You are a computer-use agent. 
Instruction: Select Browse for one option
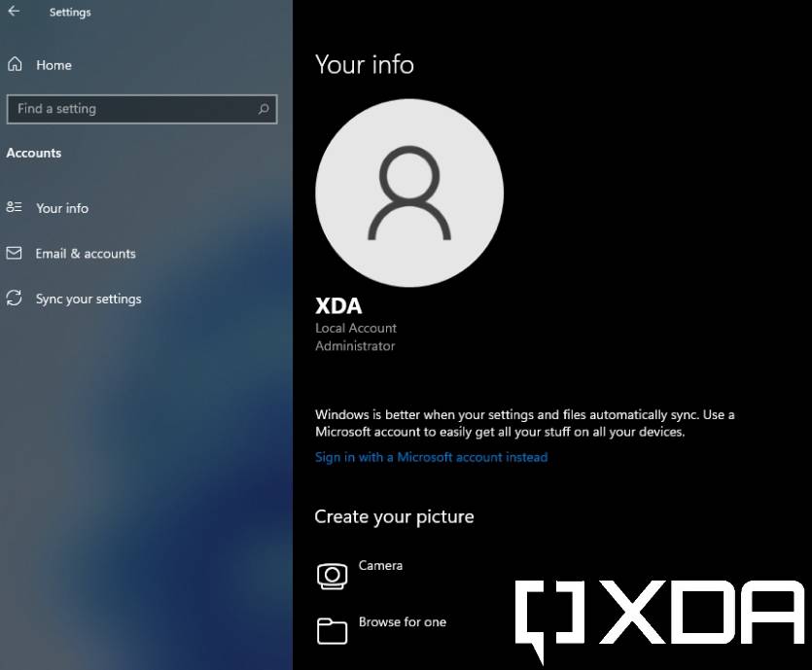pyautogui.click(x=403, y=621)
